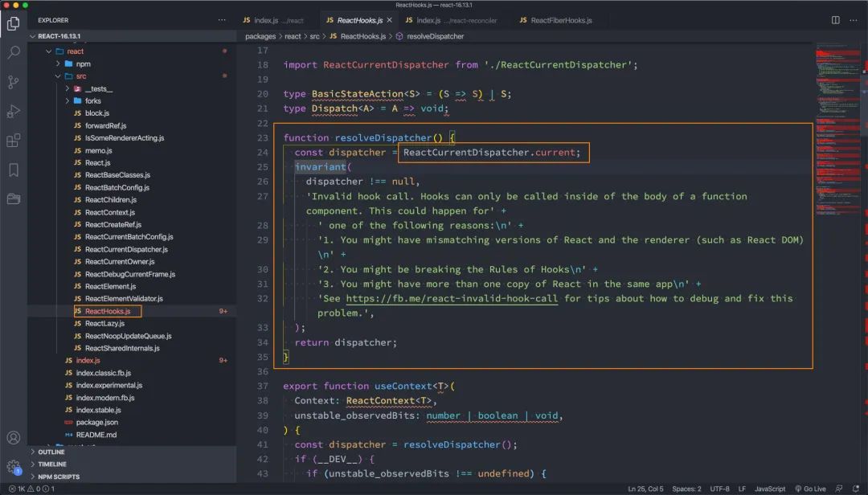Click Ln 25, Col 5 status entry
The image size is (868, 495).
(645, 489)
